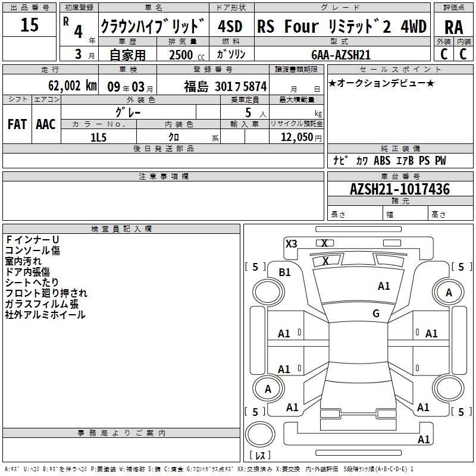The height and width of the screenshot is (476, 476).
Task: Select the spare tire circle above レス
Action: 260,434
